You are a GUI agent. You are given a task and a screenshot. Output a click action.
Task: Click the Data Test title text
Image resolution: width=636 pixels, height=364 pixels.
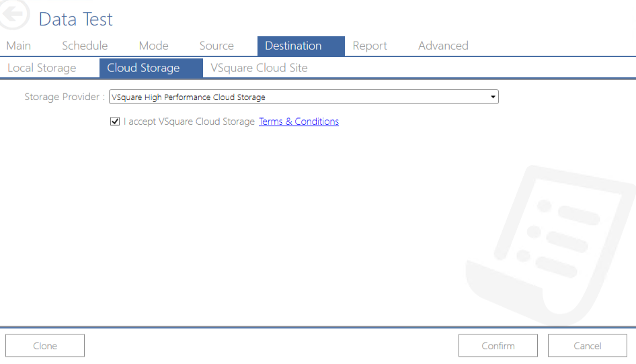(x=75, y=19)
